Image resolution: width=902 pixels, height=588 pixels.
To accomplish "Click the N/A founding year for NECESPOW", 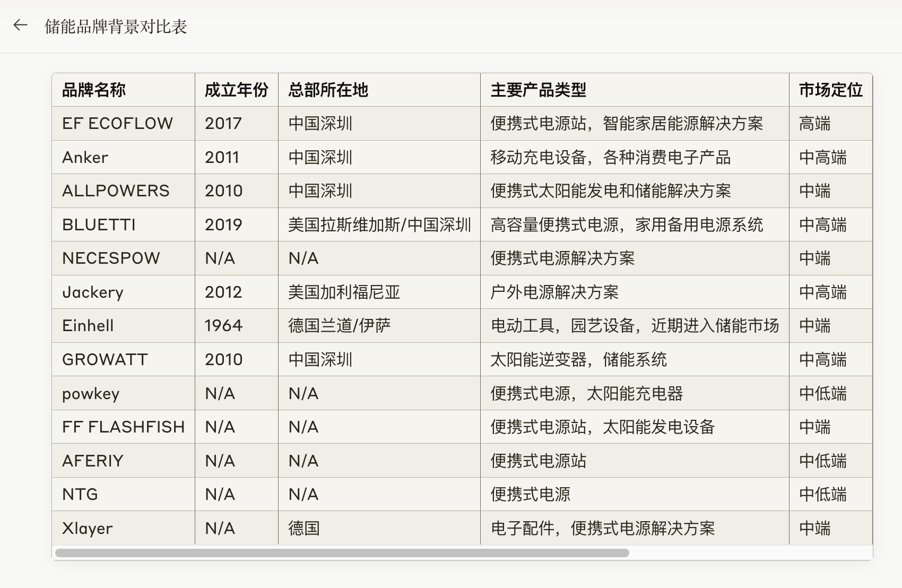I will [237, 258].
